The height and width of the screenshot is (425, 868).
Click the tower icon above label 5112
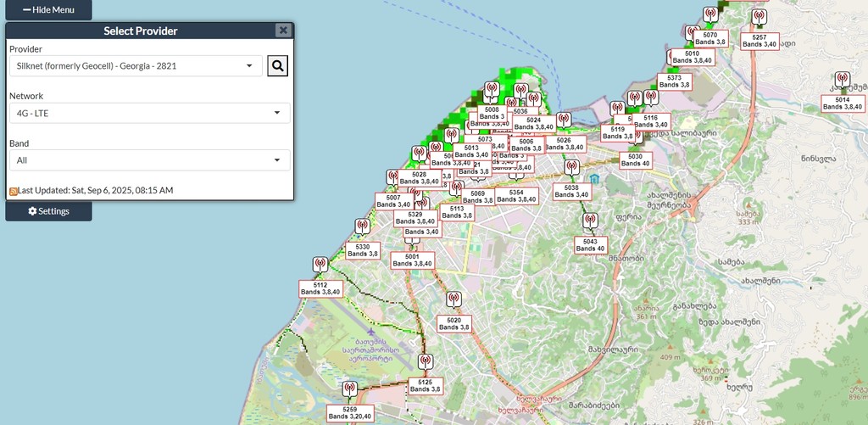click(x=320, y=266)
